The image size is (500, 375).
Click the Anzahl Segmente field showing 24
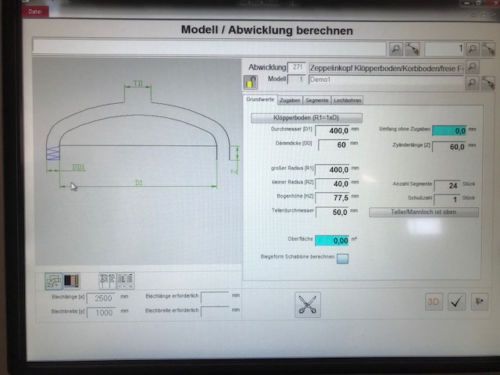coord(447,185)
